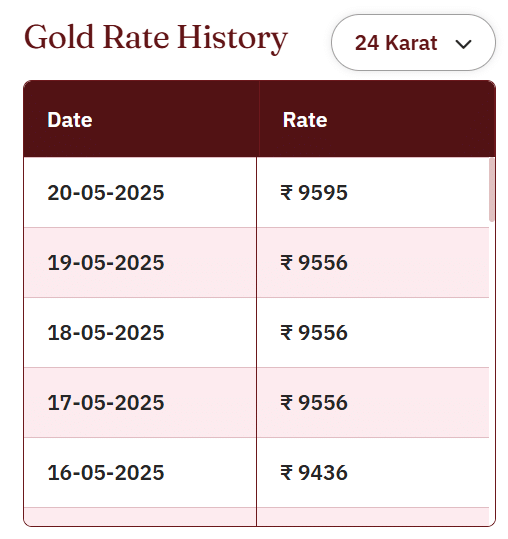The width and height of the screenshot is (508, 539).
Task: Select the 18-05-2025 date cell
Action: pyautogui.click(x=140, y=333)
